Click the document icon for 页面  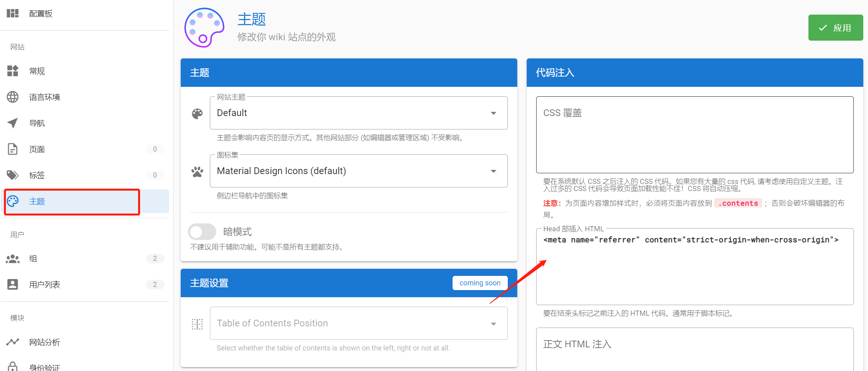click(x=13, y=149)
